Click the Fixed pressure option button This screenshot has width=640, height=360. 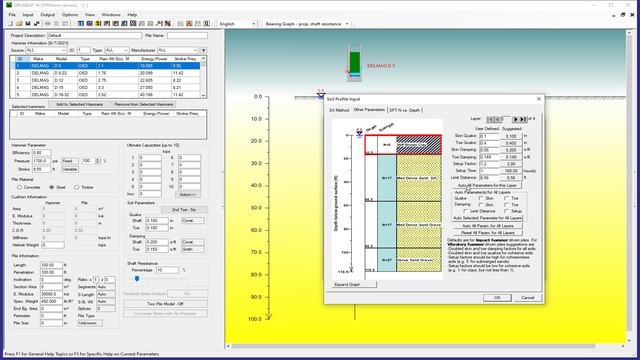[70, 161]
